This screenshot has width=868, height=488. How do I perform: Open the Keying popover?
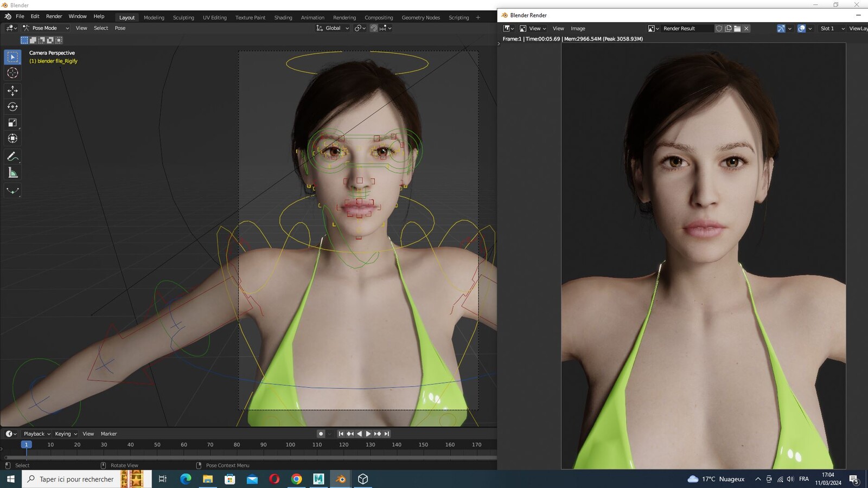(66, 434)
